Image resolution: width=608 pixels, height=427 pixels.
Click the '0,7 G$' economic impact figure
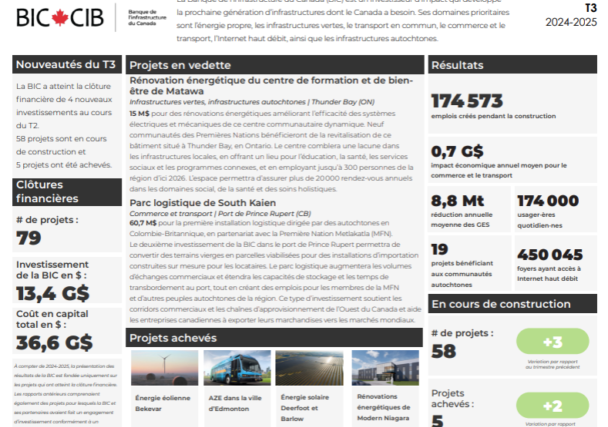pos(457,151)
